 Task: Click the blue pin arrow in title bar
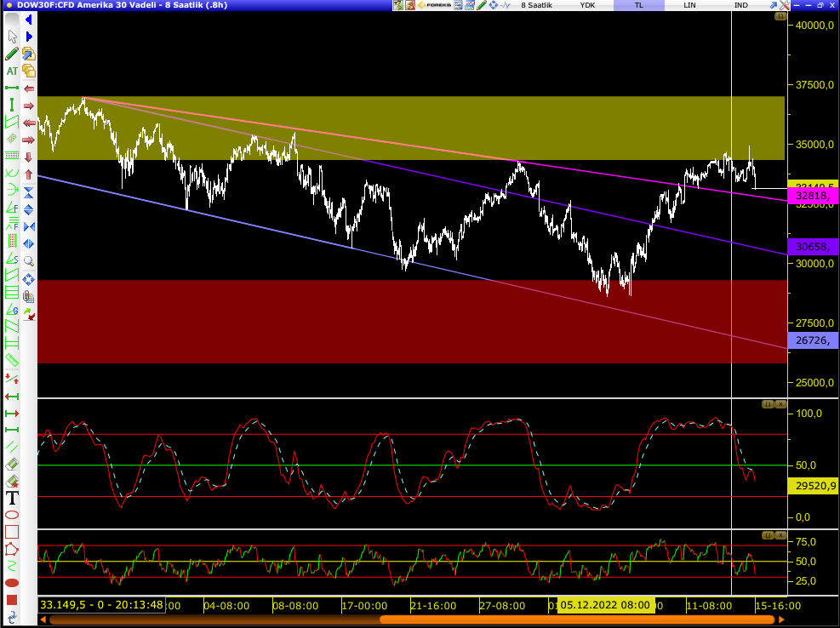coord(773,5)
